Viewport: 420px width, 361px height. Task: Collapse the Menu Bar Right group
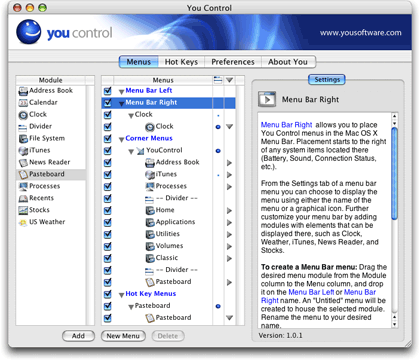click(122, 103)
